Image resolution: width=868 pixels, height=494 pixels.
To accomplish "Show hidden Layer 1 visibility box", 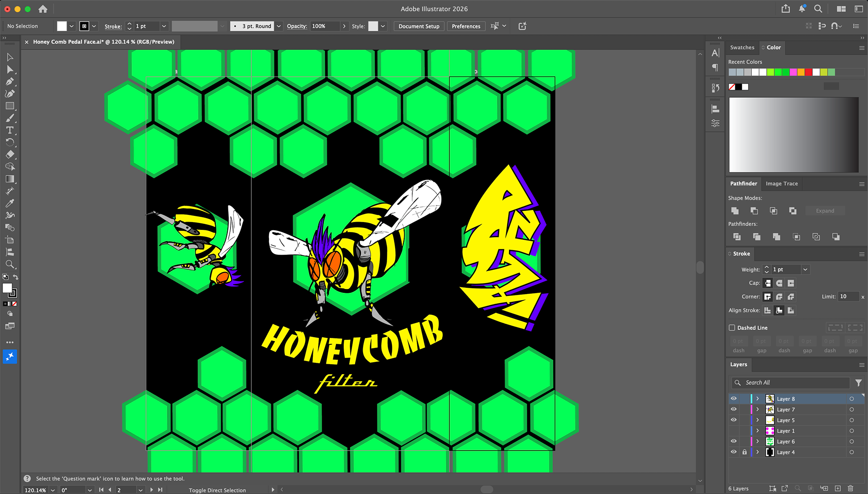I will coord(734,431).
